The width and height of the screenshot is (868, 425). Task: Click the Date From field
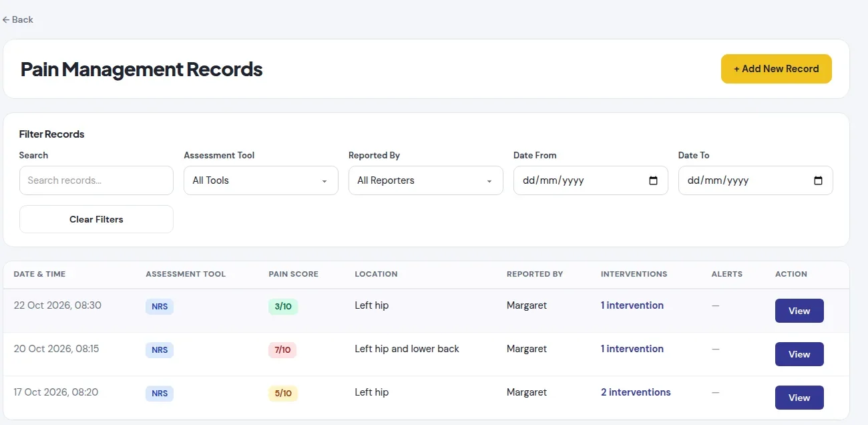click(590, 180)
